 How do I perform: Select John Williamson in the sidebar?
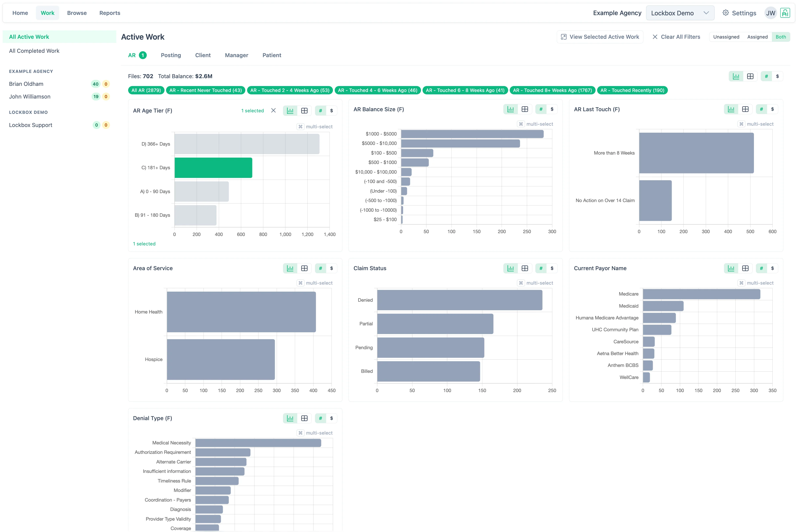[59, 97]
